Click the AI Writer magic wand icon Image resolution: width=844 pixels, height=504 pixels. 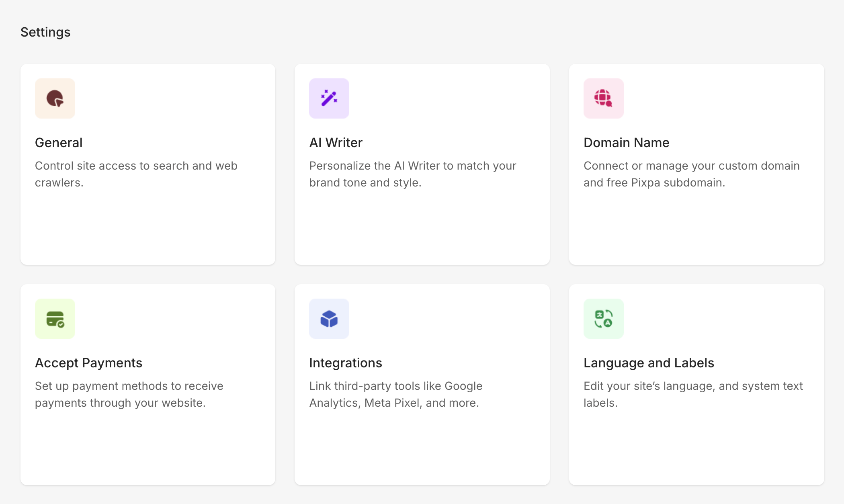329,98
